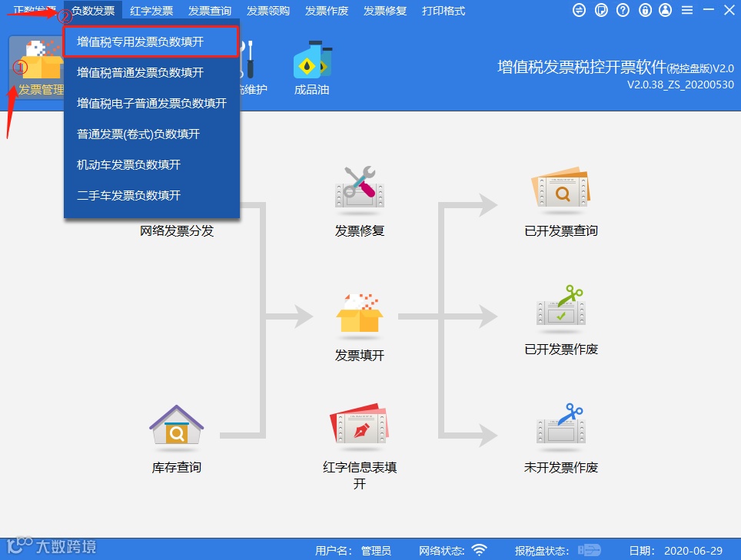741x560 pixels.
Task: Select 增值税普通发票负数填开
Action: [x=151, y=72]
